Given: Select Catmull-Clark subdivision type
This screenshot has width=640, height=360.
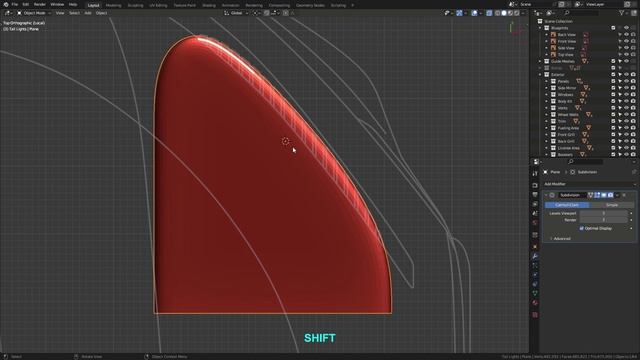Looking at the screenshot, I should (567, 205).
